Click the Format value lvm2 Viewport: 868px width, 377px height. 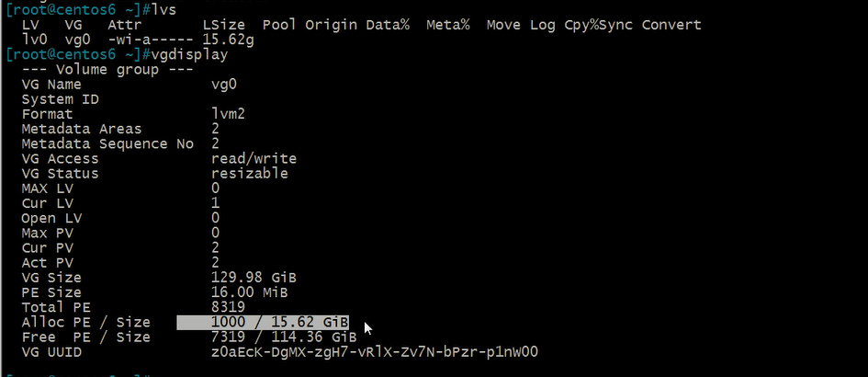point(228,114)
